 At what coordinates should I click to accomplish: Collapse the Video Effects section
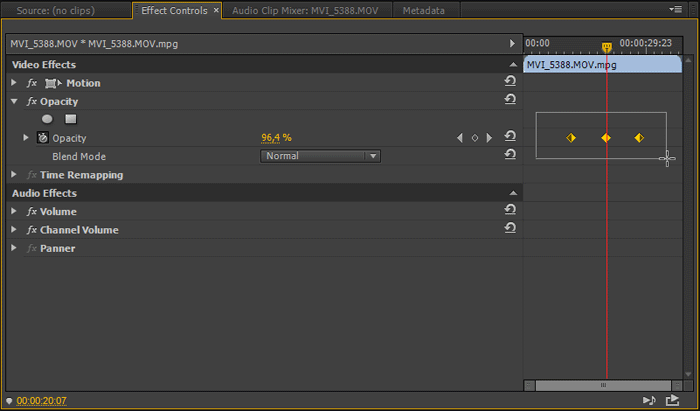[513, 65]
